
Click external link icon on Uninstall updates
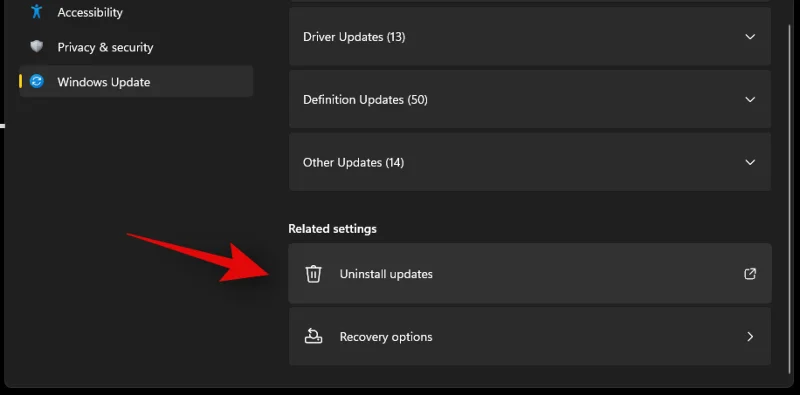[x=749, y=274]
